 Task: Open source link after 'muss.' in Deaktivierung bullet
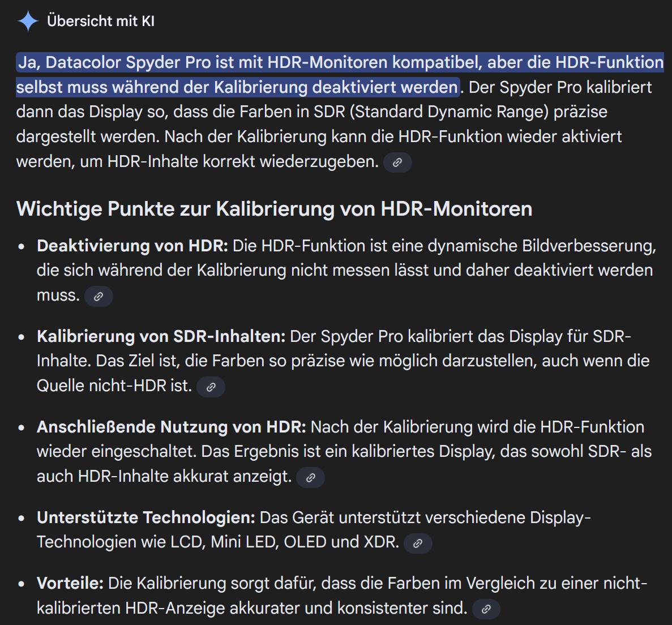click(99, 296)
